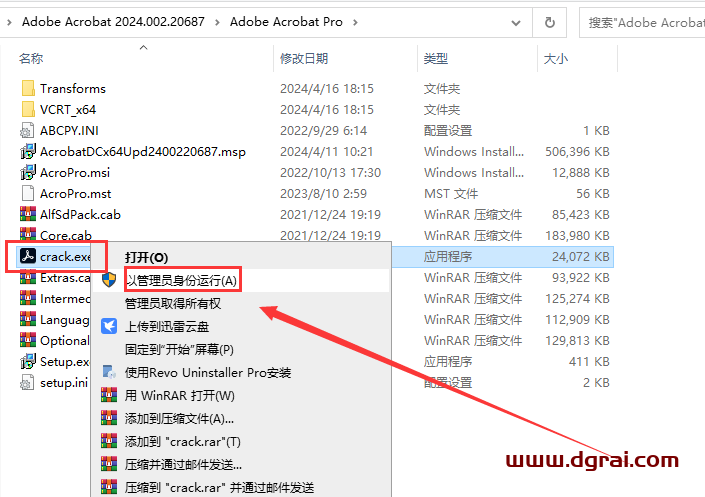
Task: Click the MST 文件 type cell
Action: click(451, 193)
